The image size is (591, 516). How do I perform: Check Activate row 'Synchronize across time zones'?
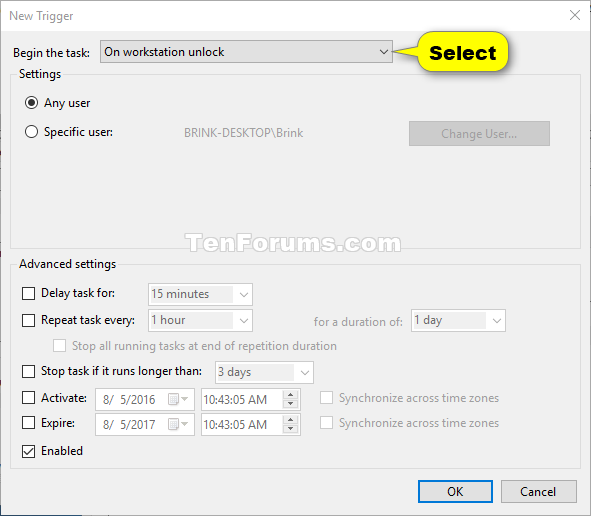pos(326,398)
